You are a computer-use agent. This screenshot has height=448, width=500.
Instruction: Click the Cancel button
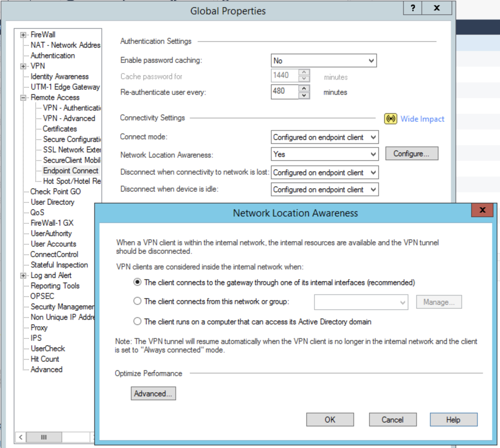pos(393,420)
